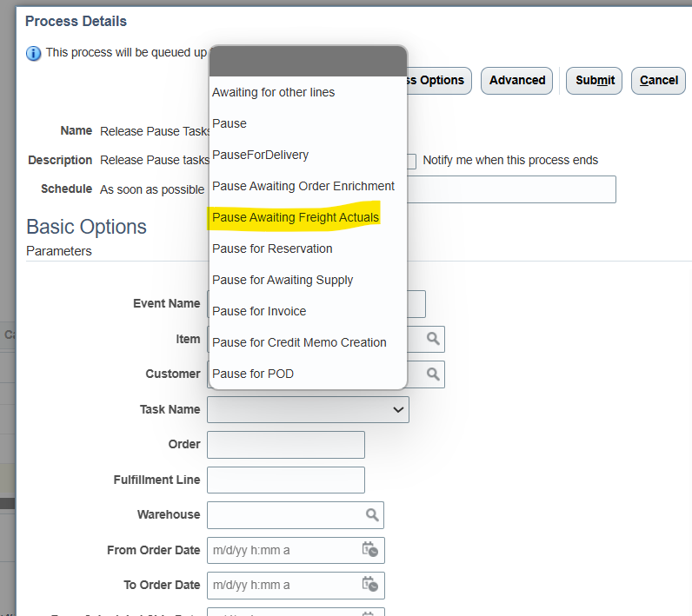Choose Pause for Invoice option
The height and width of the screenshot is (616, 692).
click(x=308, y=311)
